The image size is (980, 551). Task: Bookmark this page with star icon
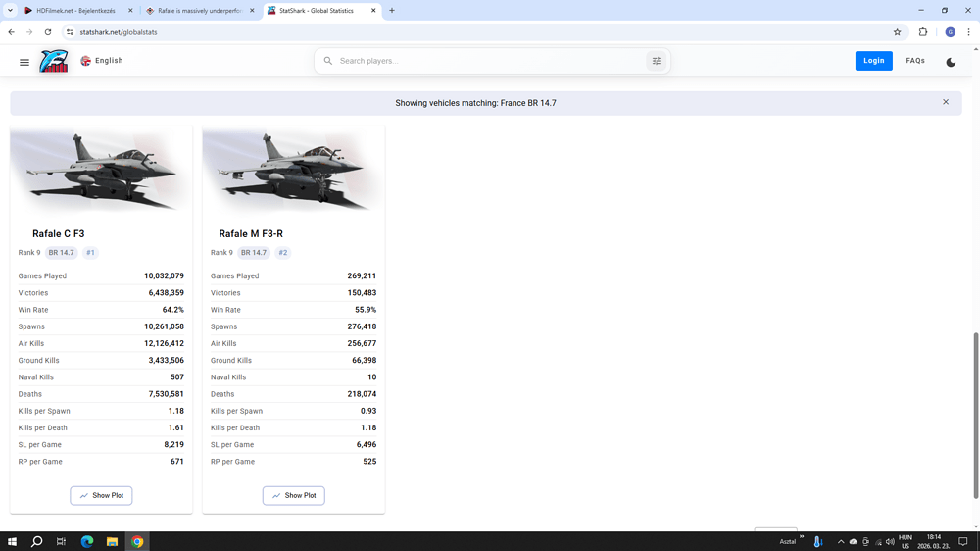tap(897, 32)
